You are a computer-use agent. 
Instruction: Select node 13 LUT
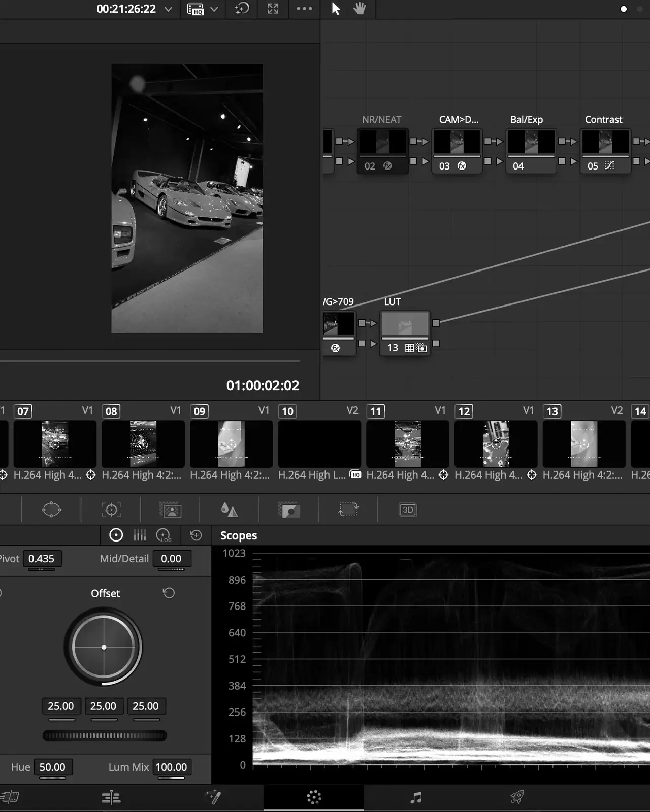405,333
